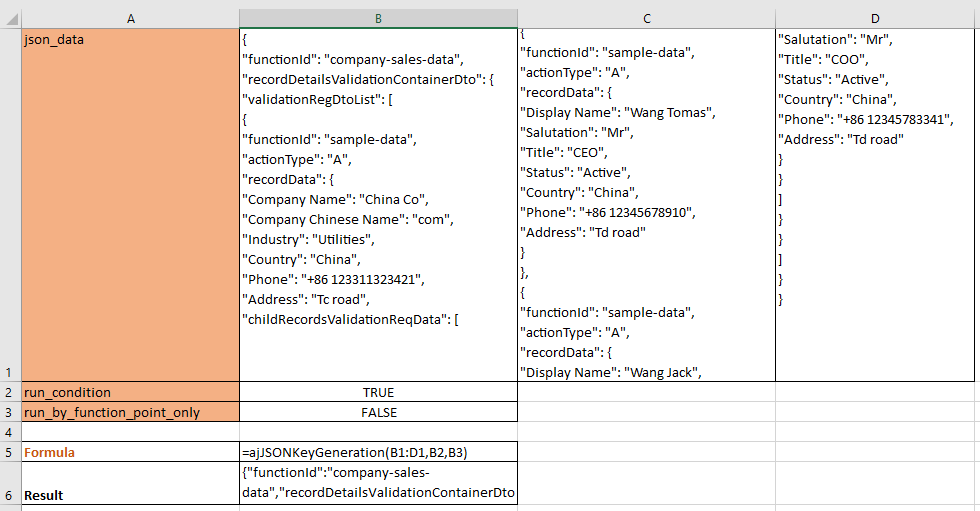Select column C header
Screen dimensions: 980x511
pyautogui.click(x=646, y=19)
